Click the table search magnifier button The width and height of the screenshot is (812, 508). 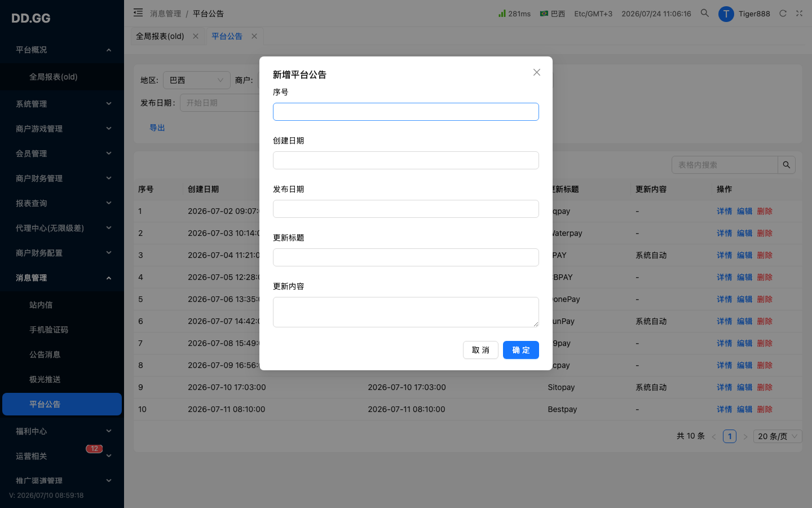[787, 165]
